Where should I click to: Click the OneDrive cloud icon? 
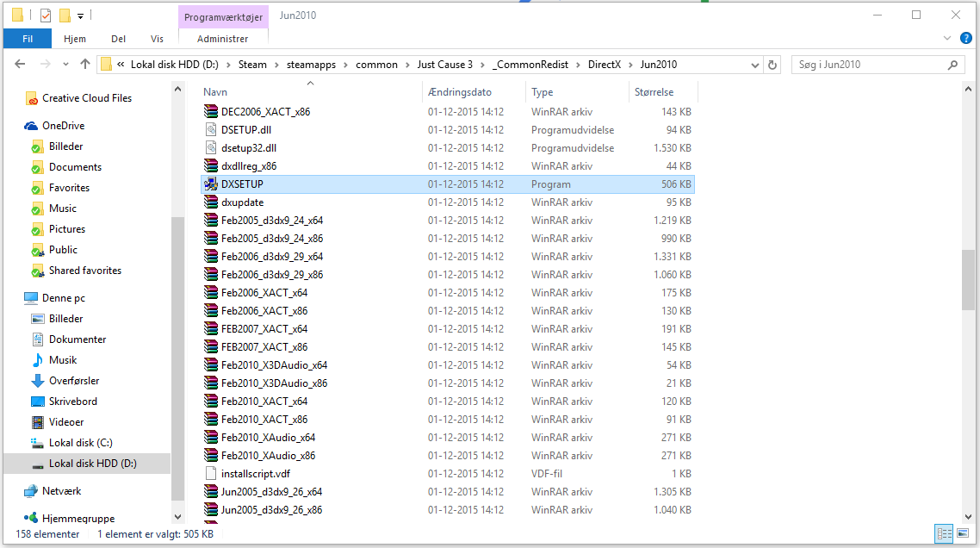tap(31, 126)
